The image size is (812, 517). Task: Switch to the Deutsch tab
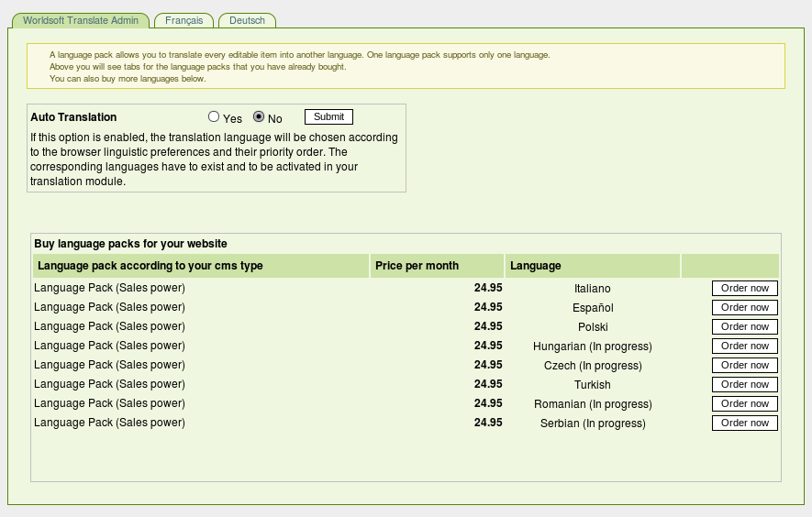point(247,20)
